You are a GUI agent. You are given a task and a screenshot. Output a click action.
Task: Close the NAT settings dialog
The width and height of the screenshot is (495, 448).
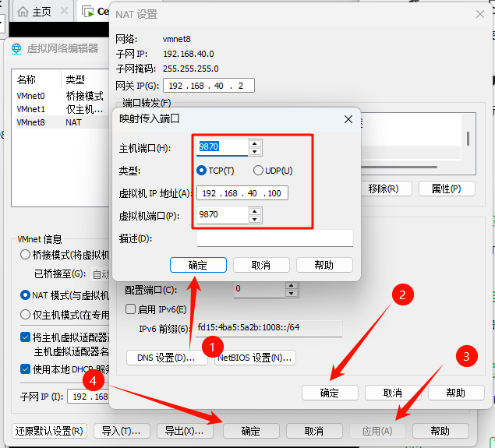pyautogui.click(x=480, y=14)
